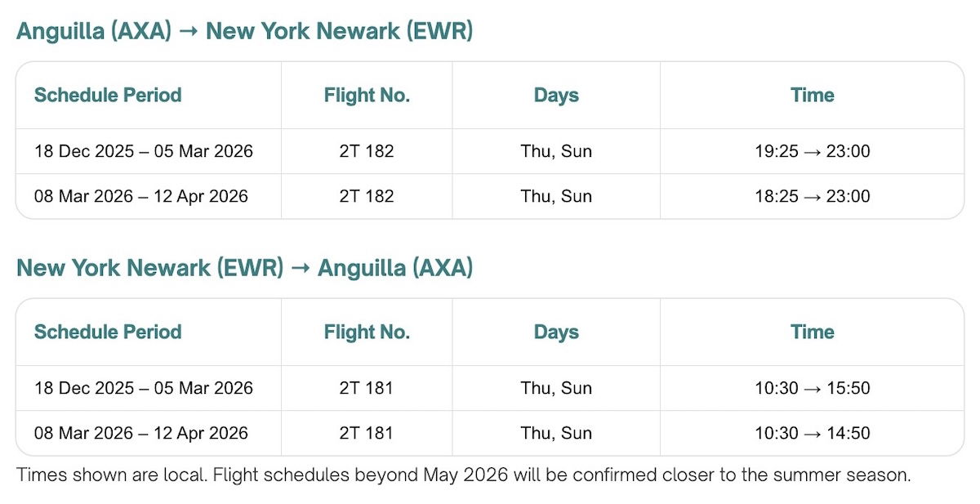Select the 18 Dec 2025 period for flight 2T 182
This screenshot has height=504, width=980.
click(144, 151)
